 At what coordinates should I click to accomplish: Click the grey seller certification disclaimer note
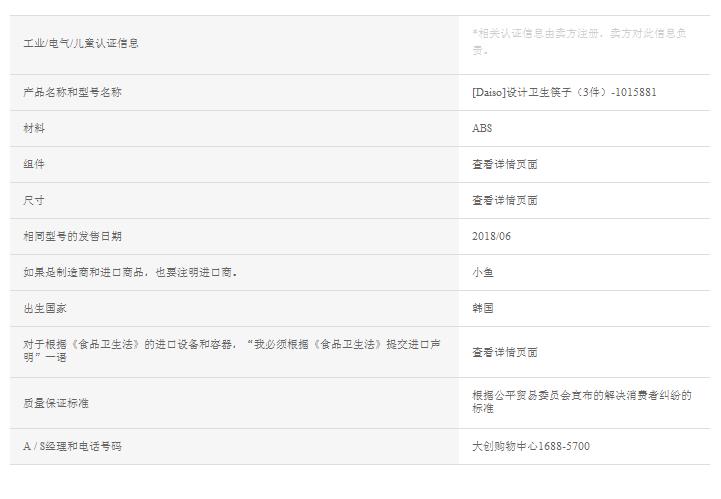pos(578,41)
